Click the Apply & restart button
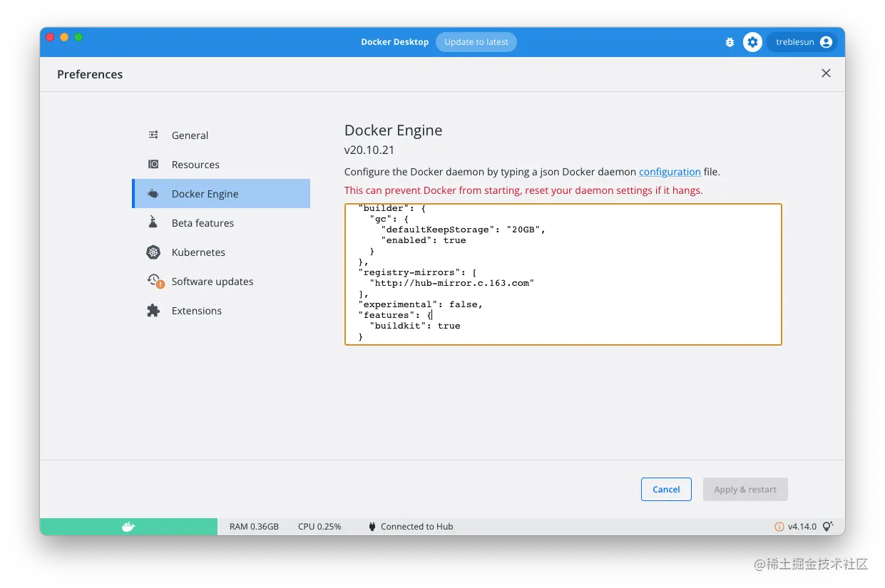 coord(745,489)
